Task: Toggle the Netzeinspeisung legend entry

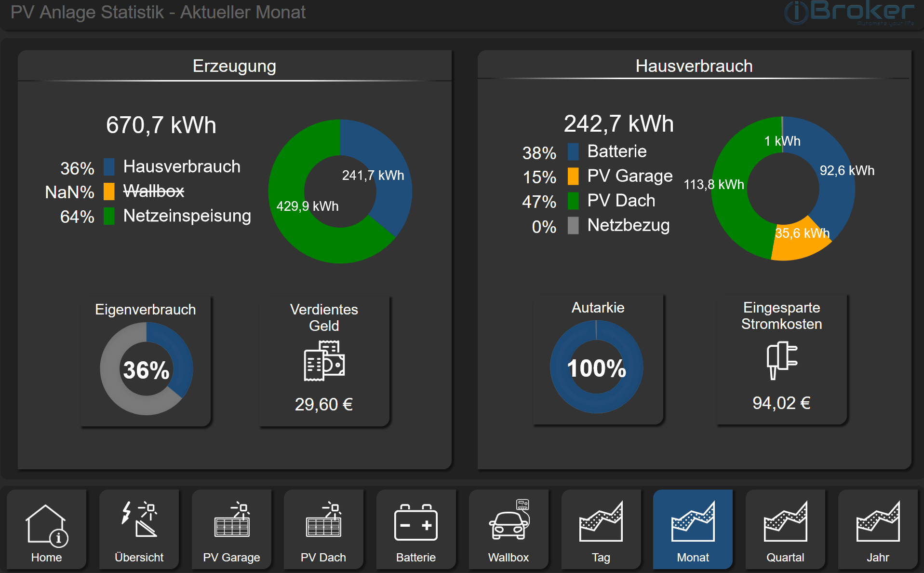Action: pyautogui.click(x=187, y=216)
